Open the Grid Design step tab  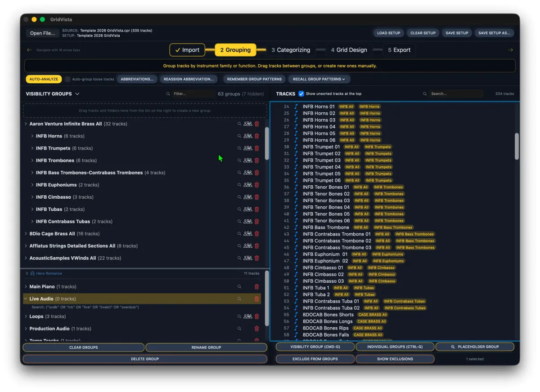click(x=349, y=50)
